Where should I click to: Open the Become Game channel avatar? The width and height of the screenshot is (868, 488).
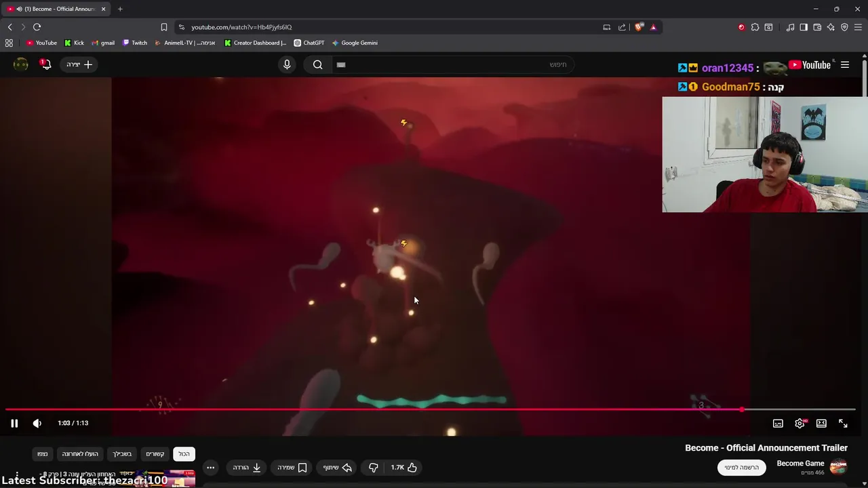[x=839, y=467]
